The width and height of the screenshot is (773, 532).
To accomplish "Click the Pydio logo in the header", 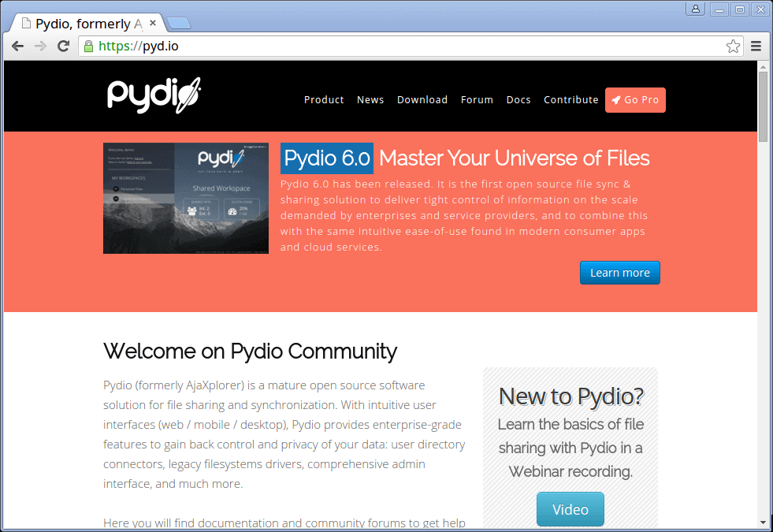I will [154, 95].
